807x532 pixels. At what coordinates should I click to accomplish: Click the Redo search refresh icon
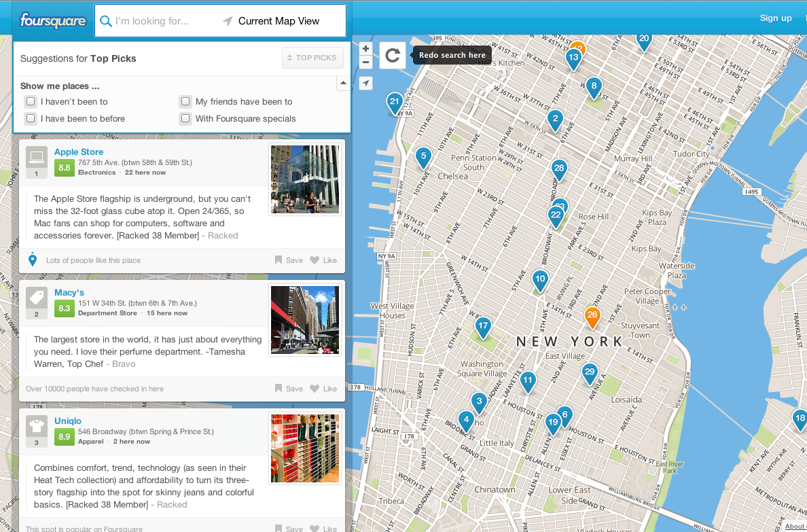393,55
